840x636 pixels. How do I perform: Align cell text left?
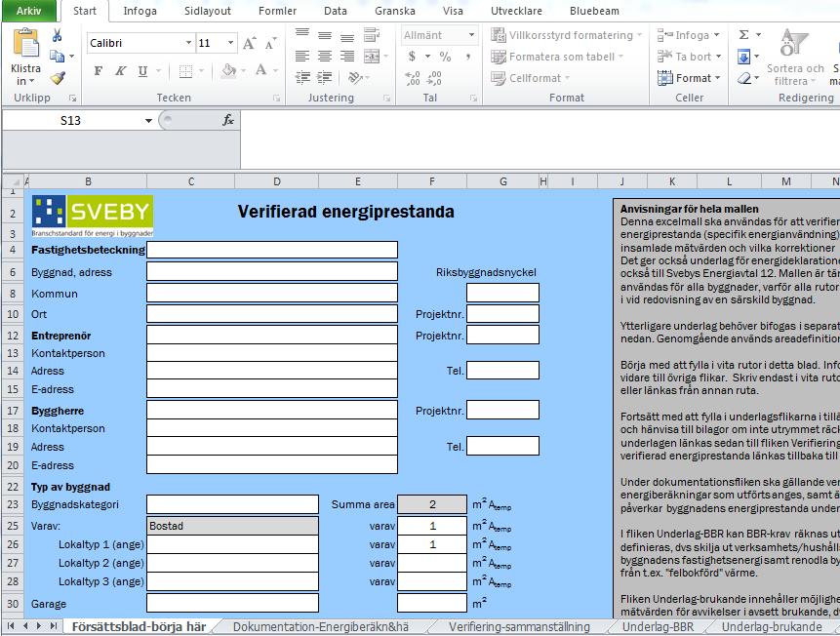click(x=302, y=56)
